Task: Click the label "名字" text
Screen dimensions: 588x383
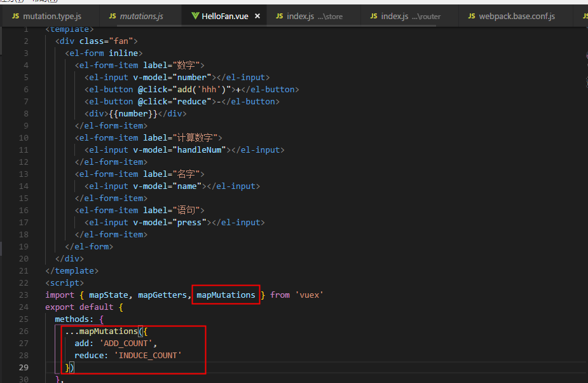Action: pos(186,174)
